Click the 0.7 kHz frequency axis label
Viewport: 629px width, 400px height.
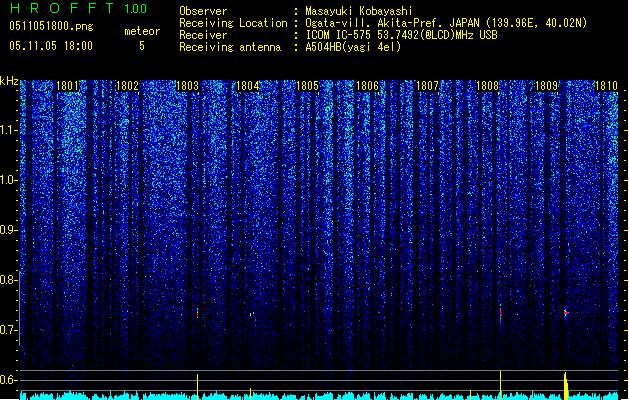7,330
